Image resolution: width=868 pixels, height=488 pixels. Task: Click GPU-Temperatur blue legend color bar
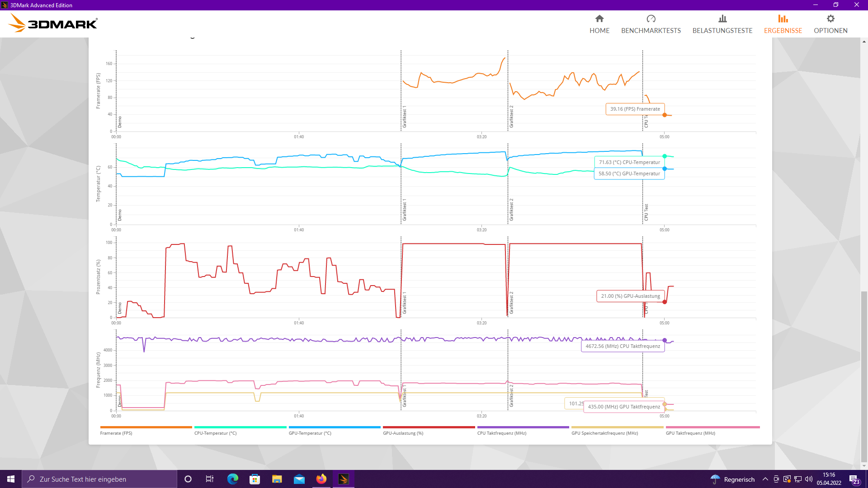(335, 427)
